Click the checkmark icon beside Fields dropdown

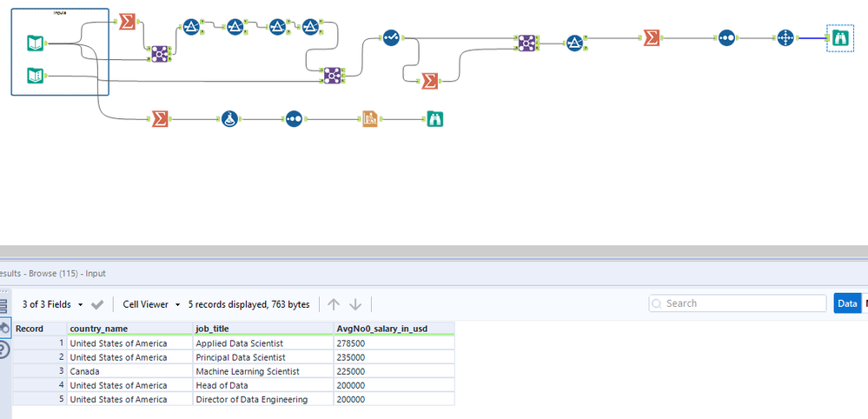click(x=97, y=304)
